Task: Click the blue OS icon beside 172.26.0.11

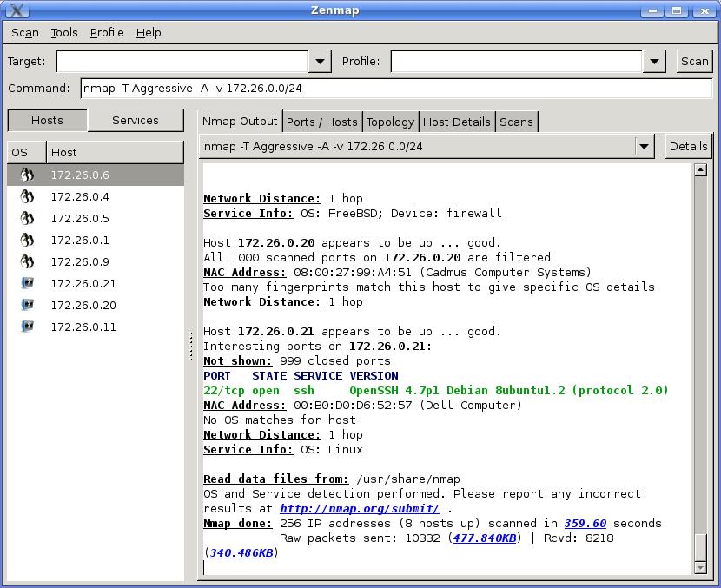Action: point(27,327)
